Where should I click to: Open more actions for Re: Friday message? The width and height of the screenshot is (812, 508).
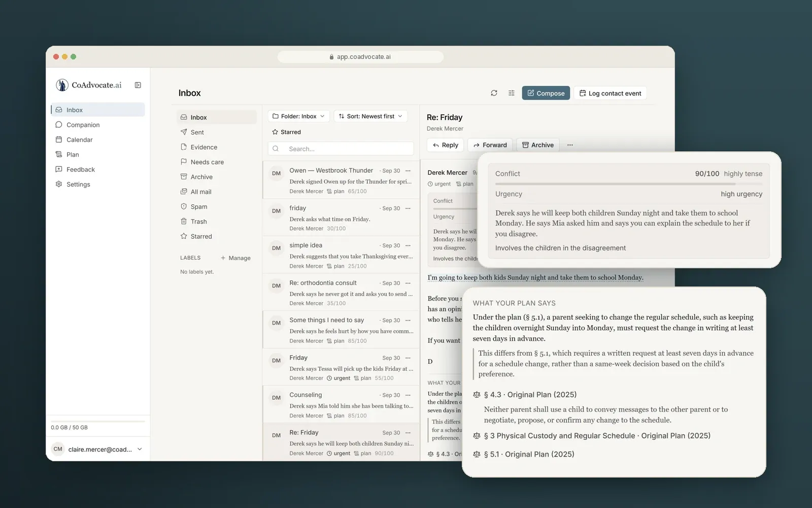[570, 145]
